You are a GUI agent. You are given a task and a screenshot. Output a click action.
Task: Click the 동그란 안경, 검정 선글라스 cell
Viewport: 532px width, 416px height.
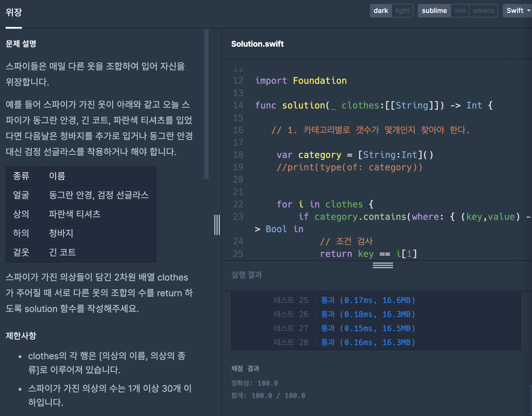(99, 195)
